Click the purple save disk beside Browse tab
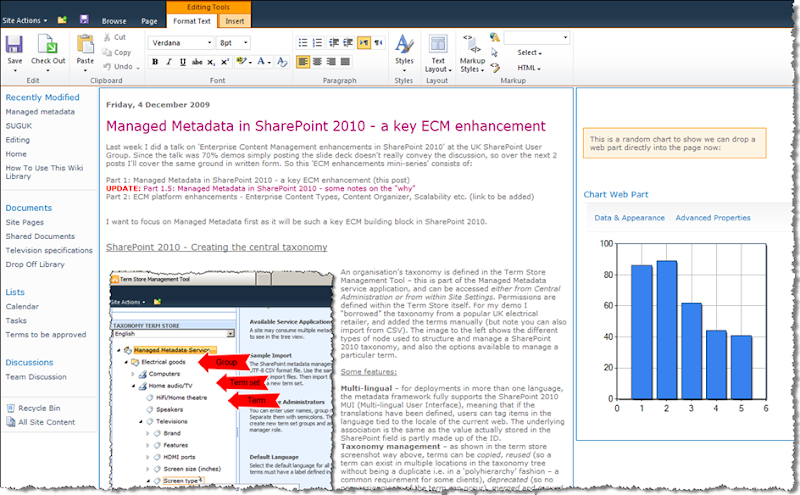The width and height of the screenshot is (800, 495). (84, 19)
